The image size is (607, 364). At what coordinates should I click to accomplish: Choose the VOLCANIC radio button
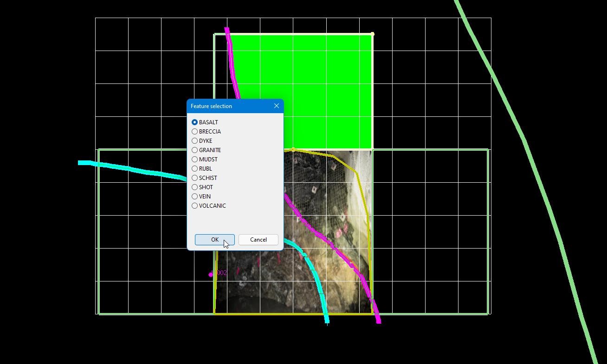(195, 206)
